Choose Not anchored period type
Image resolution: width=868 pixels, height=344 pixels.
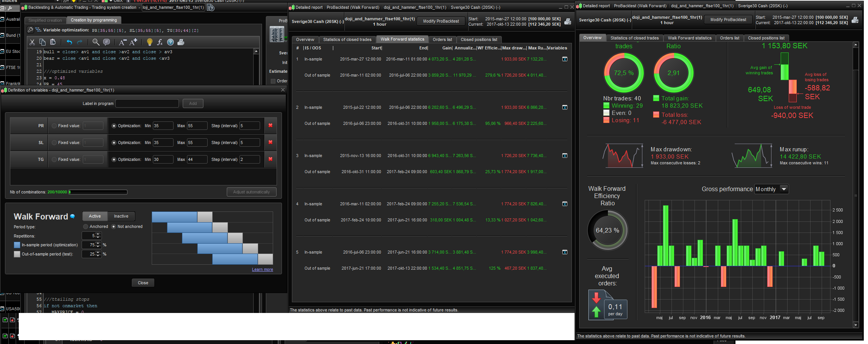coord(113,226)
